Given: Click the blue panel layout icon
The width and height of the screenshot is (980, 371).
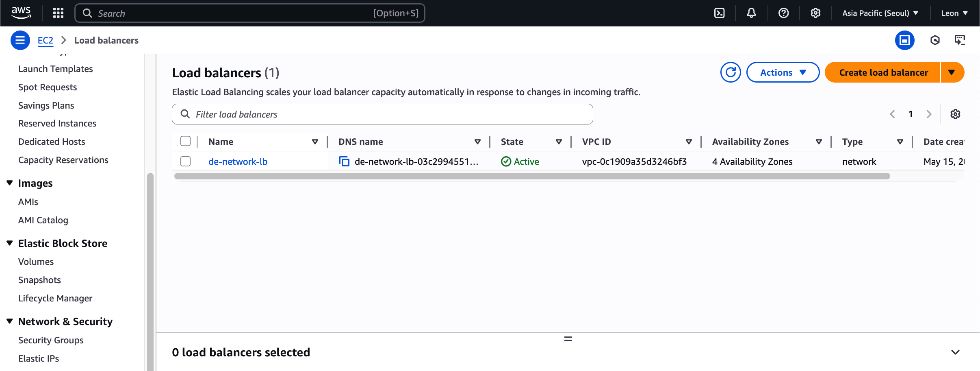Looking at the screenshot, I should point(904,40).
